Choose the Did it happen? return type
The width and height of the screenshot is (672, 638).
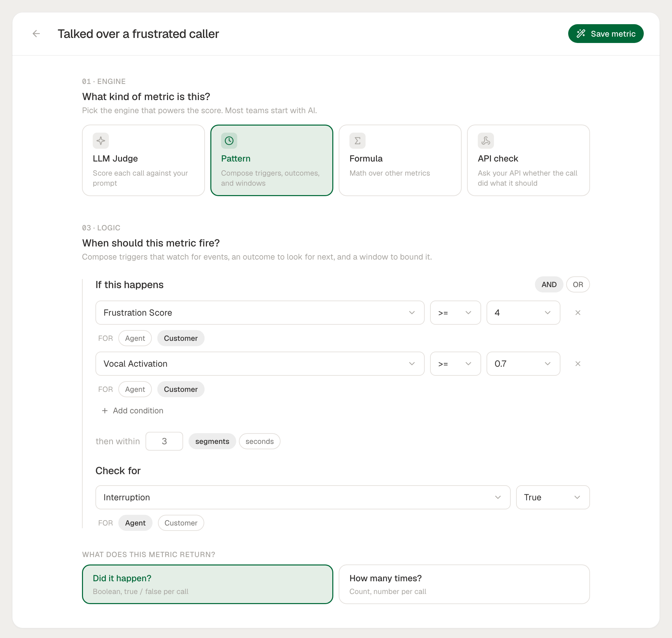[x=207, y=584]
